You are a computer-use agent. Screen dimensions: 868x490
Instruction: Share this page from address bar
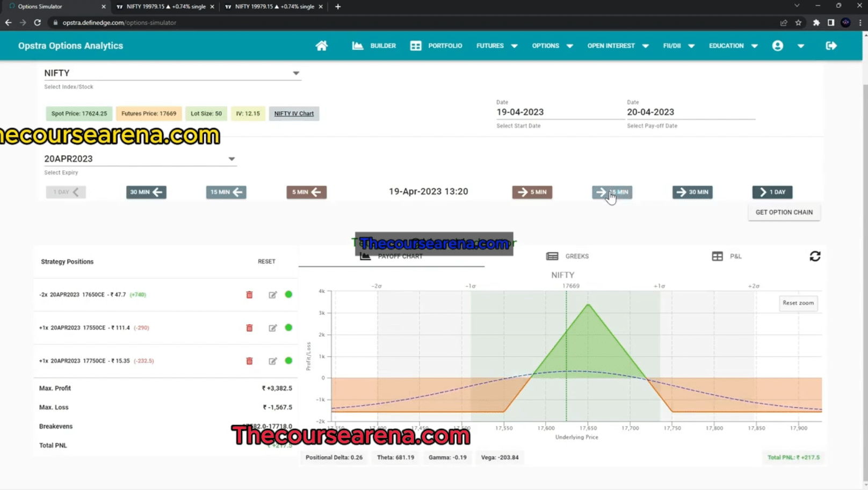[x=784, y=23]
